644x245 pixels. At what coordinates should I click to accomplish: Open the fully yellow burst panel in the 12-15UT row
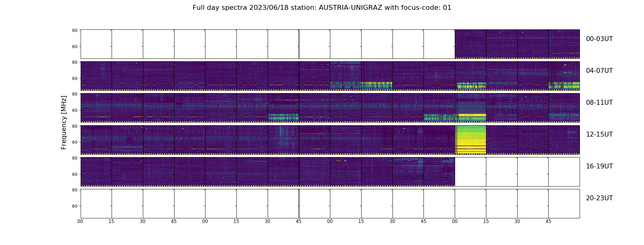[470, 140]
